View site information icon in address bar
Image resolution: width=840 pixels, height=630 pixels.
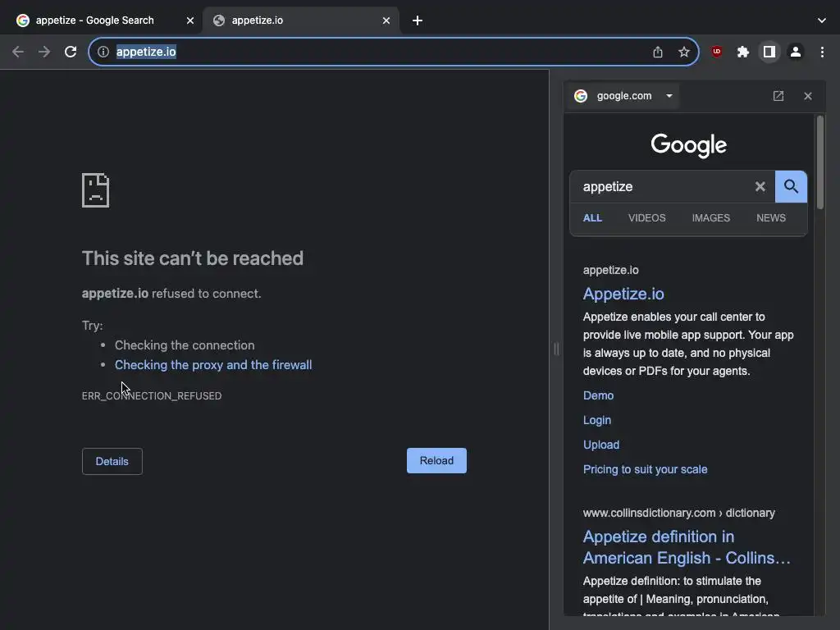tap(103, 52)
